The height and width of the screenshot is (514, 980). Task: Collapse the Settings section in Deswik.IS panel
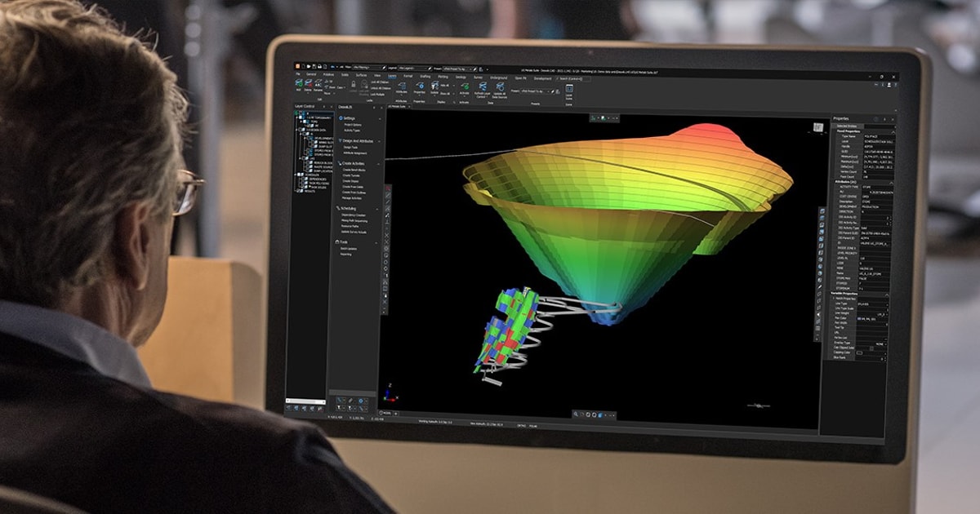[x=380, y=119]
